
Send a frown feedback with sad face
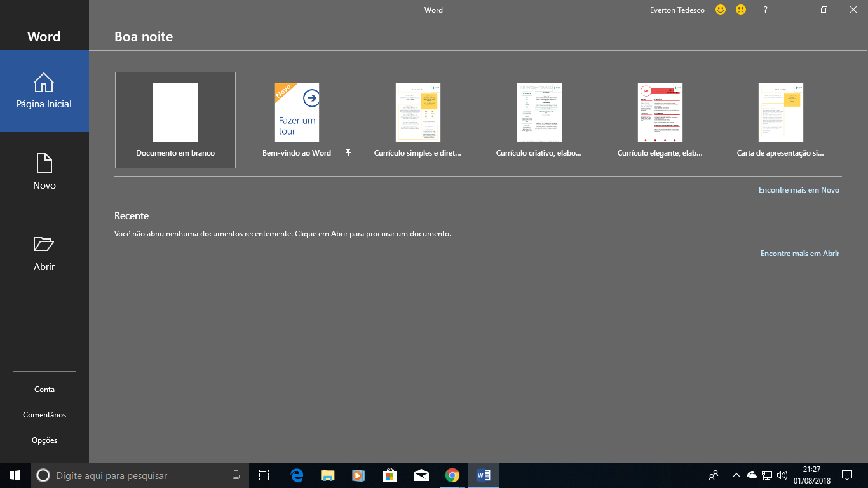[741, 10]
